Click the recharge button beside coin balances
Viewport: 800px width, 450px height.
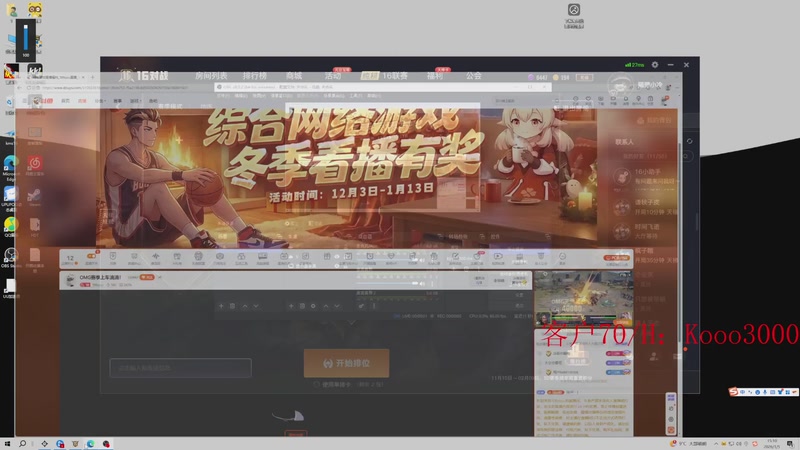click(584, 78)
